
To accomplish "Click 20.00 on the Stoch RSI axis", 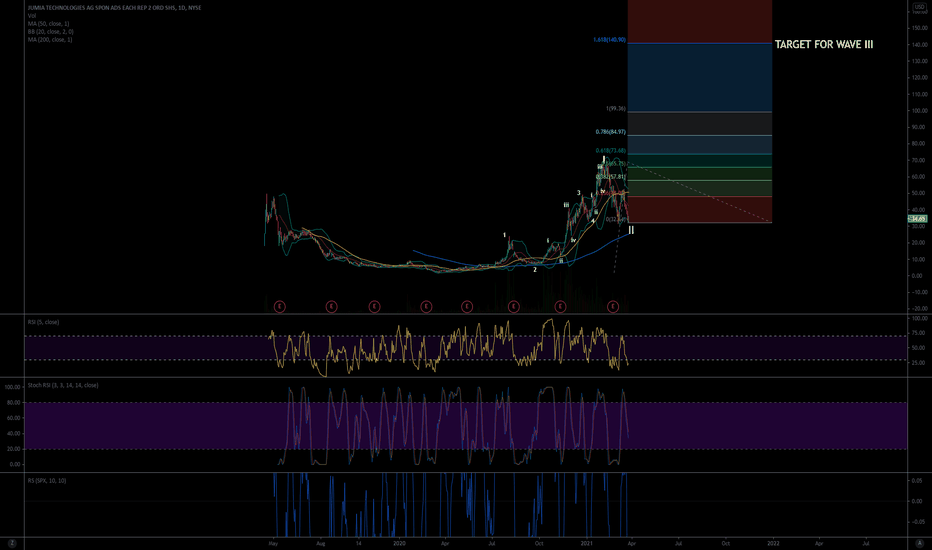I will click(13, 449).
